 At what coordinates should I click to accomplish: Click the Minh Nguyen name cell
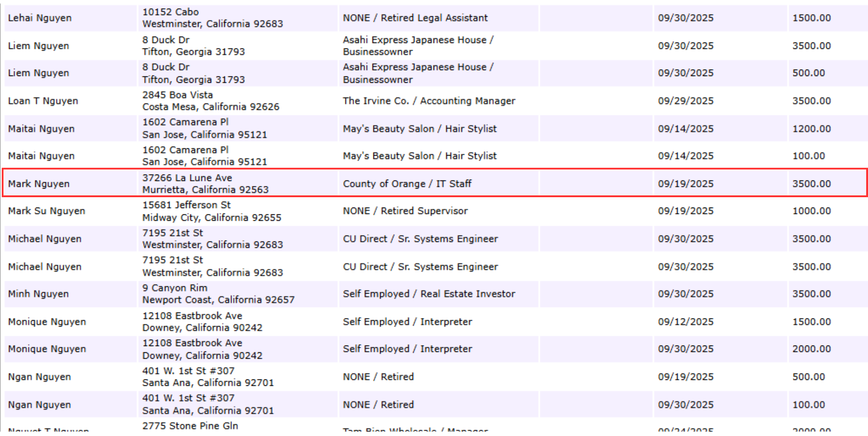click(38, 294)
